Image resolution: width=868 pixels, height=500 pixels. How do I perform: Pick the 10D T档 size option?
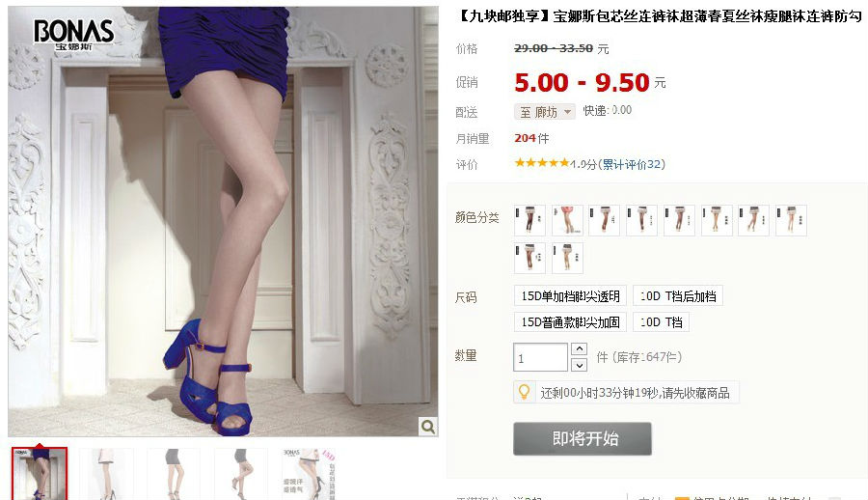pyautogui.click(x=661, y=322)
